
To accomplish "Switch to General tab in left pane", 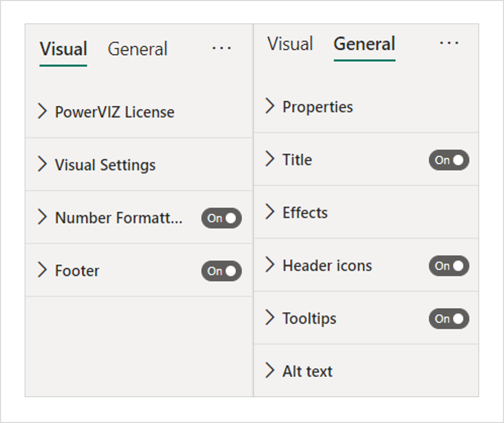I will tap(137, 49).
